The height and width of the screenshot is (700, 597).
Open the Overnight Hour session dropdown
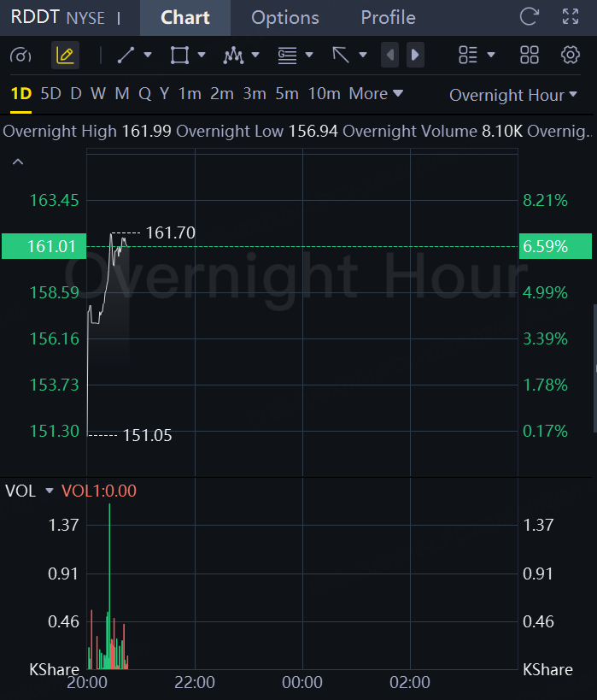(x=515, y=95)
